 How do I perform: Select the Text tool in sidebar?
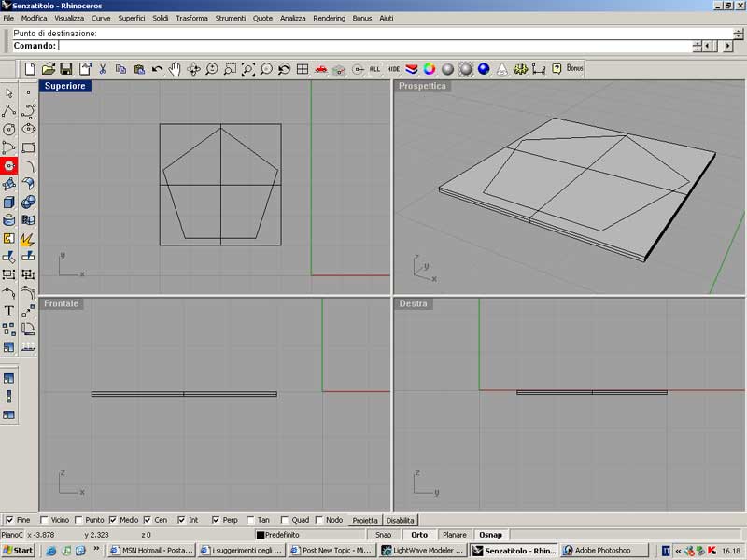click(x=9, y=311)
